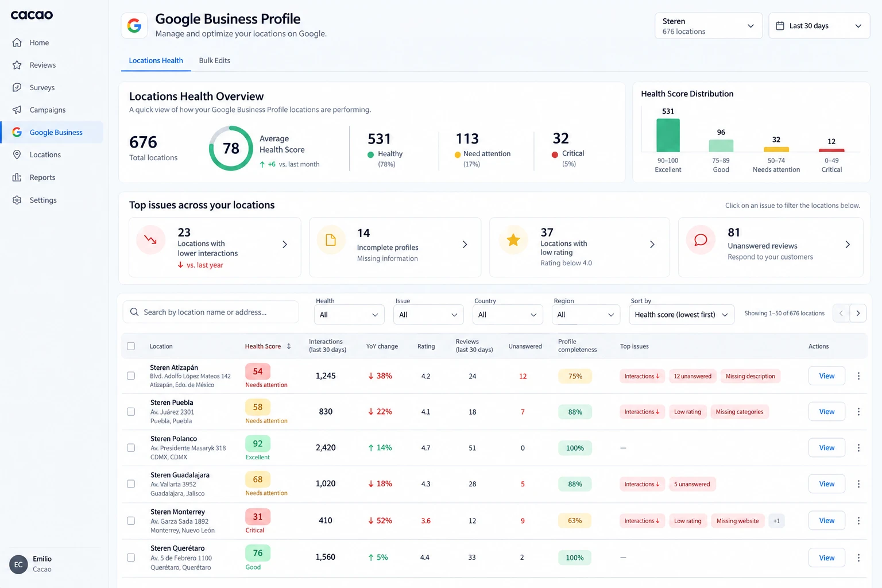882x588 pixels.
Task: Open the Sort by dropdown
Action: [682, 315]
